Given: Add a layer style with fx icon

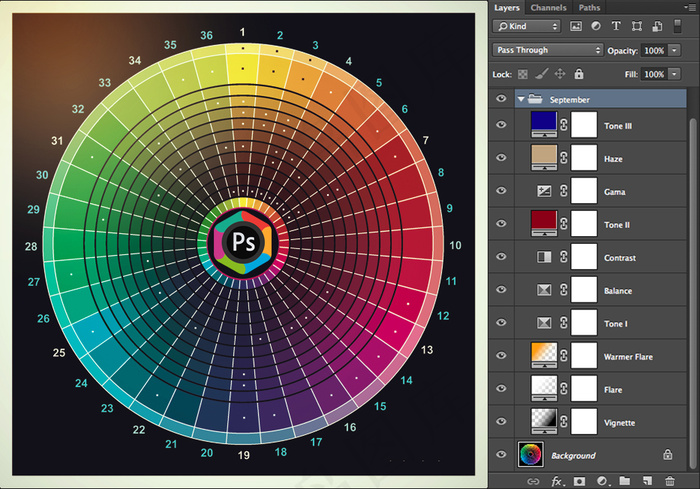Looking at the screenshot, I should point(558,481).
